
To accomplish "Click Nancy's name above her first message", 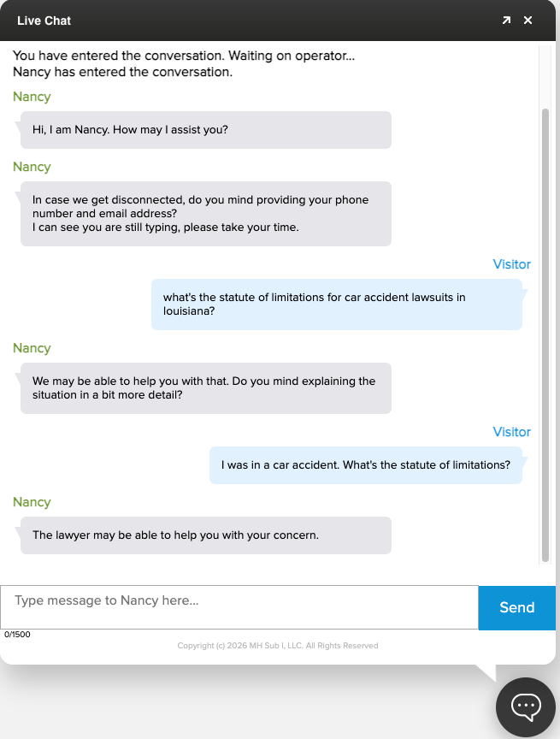I will click(x=31, y=97).
